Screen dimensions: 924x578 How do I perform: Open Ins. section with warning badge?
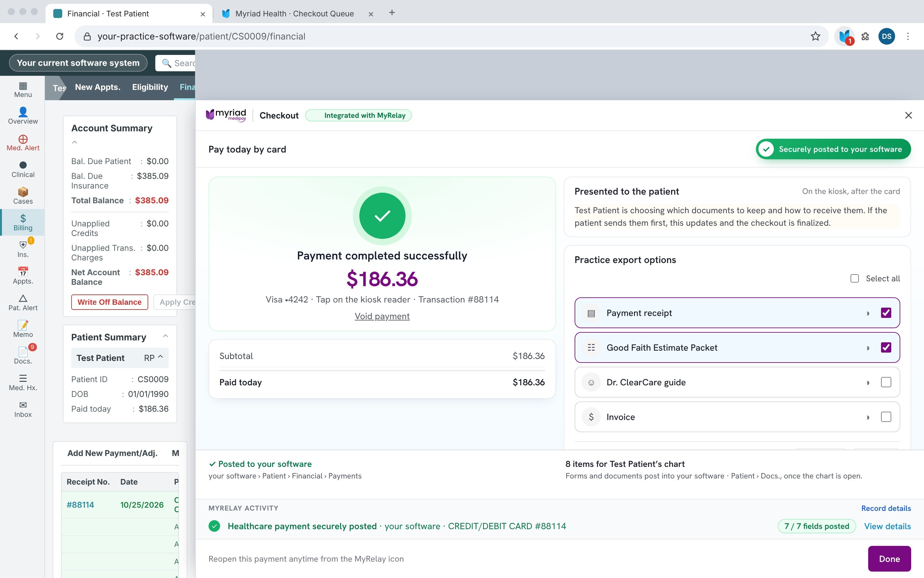coord(23,249)
